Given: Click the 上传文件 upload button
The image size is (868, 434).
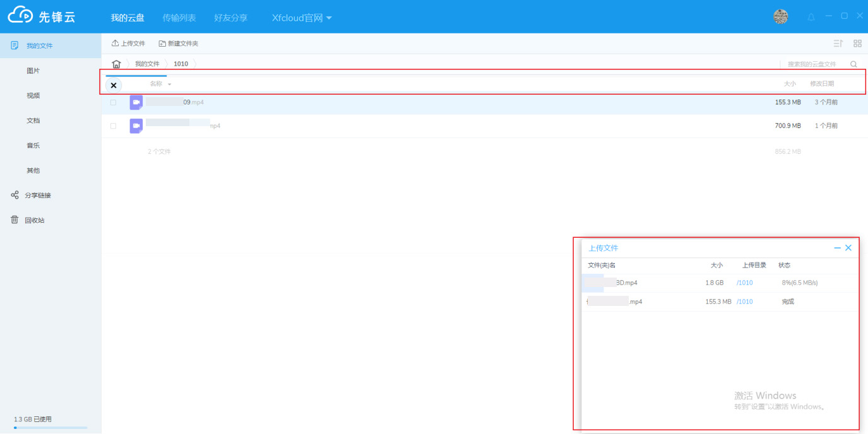Looking at the screenshot, I should (x=128, y=44).
